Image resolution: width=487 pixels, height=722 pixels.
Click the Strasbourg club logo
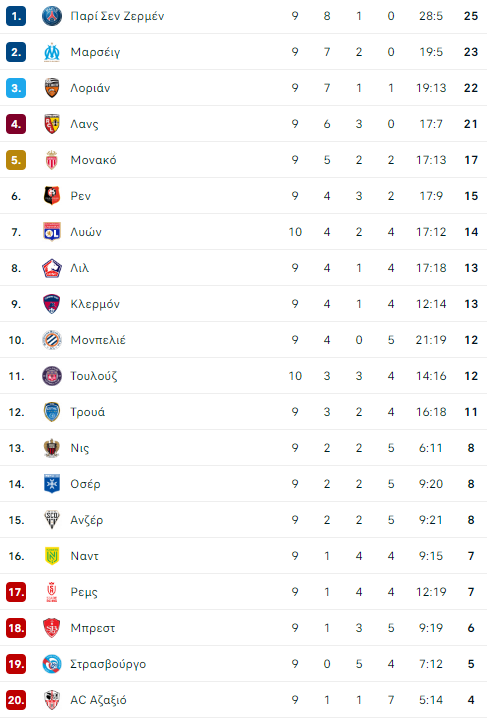click(52, 664)
